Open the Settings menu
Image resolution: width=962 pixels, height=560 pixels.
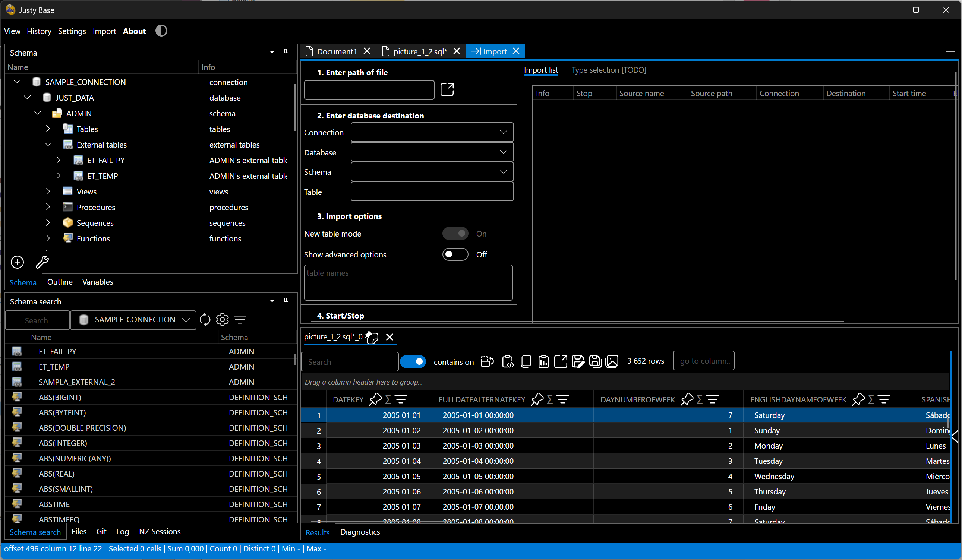pos(72,31)
